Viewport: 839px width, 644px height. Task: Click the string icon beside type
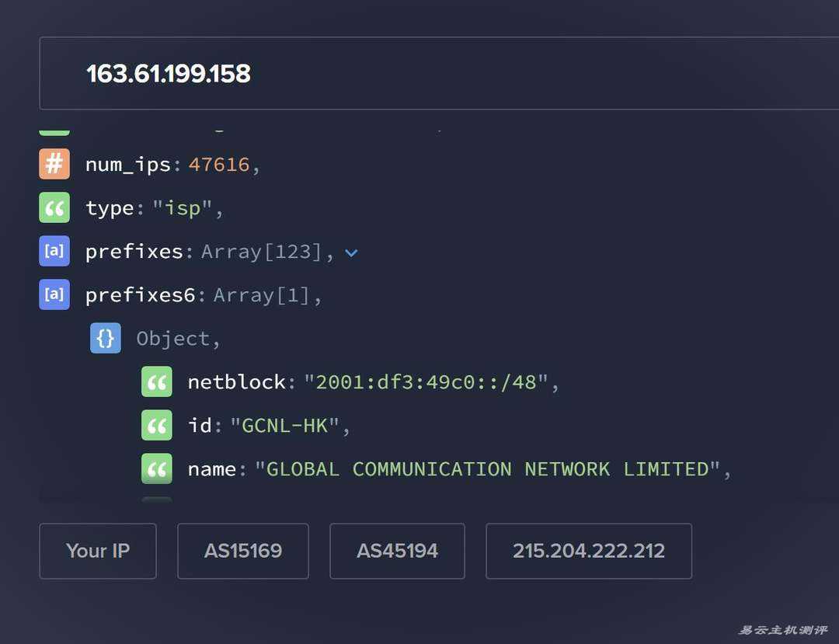click(54, 208)
